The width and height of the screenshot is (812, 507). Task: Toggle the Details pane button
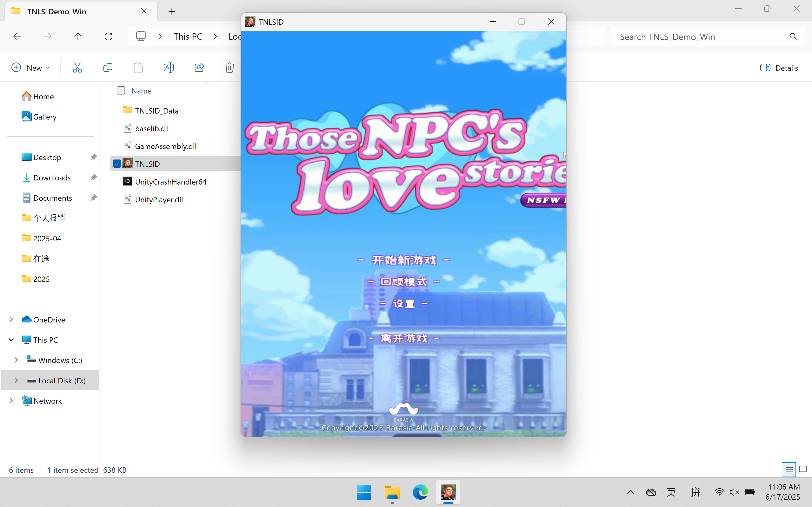779,68
